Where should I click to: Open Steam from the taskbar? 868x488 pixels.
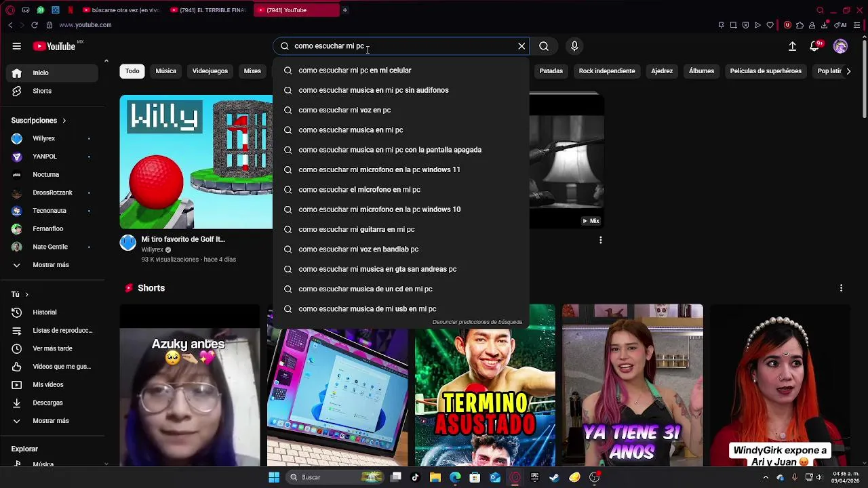click(x=554, y=477)
